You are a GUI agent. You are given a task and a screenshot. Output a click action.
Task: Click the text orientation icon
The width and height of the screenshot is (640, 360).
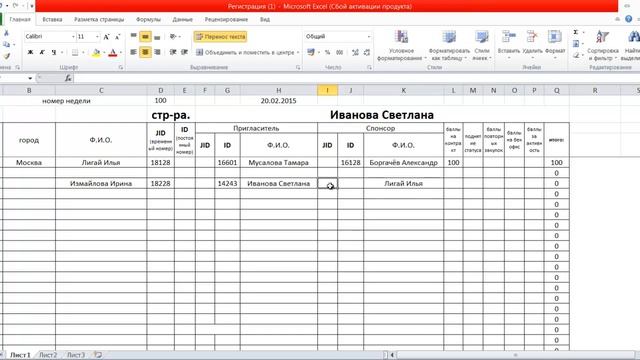point(173,37)
